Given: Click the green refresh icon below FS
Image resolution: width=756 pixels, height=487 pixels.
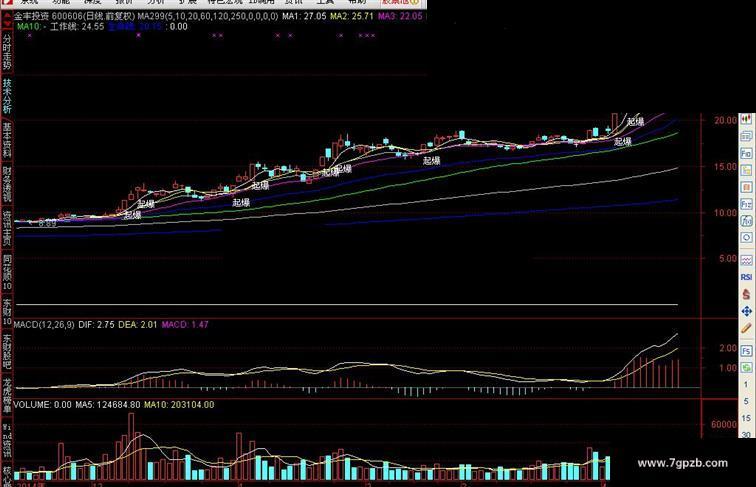Looking at the screenshot, I should pyautogui.click(x=746, y=367).
